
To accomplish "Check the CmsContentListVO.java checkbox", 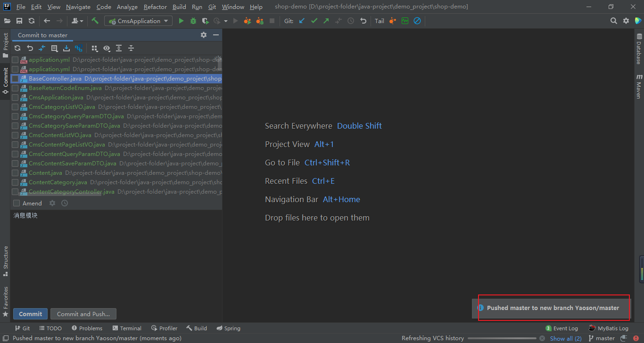I will pyautogui.click(x=15, y=135).
